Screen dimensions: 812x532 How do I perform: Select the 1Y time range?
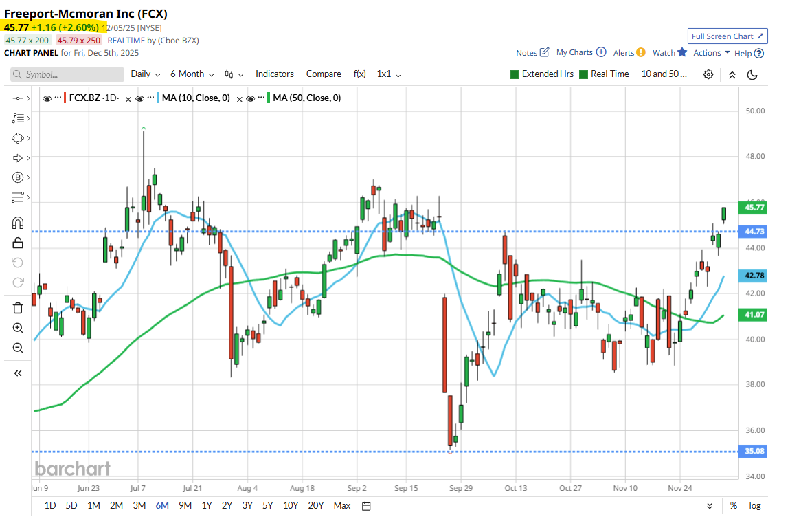tap(206, 506)
